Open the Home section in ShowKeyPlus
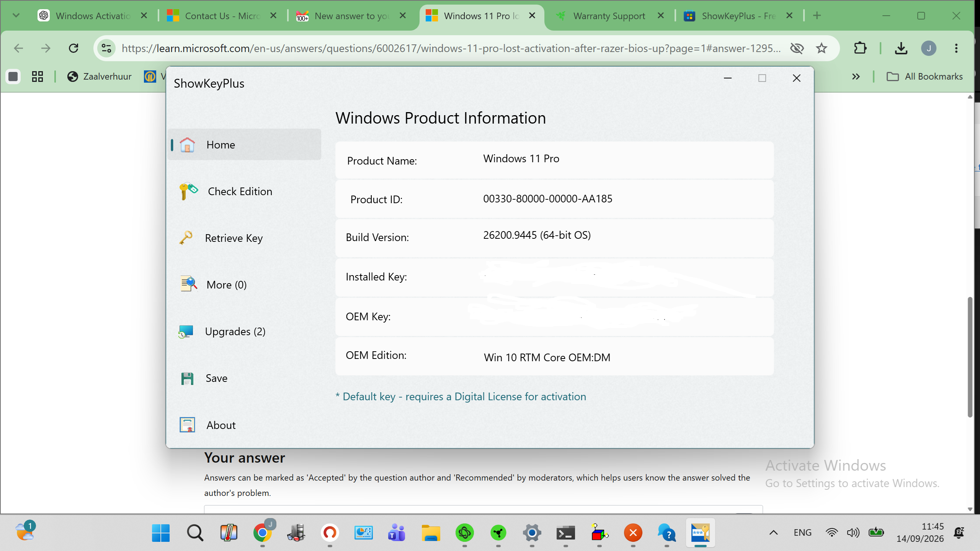Screen dimensions: 980x551 (x=244, y=145)
